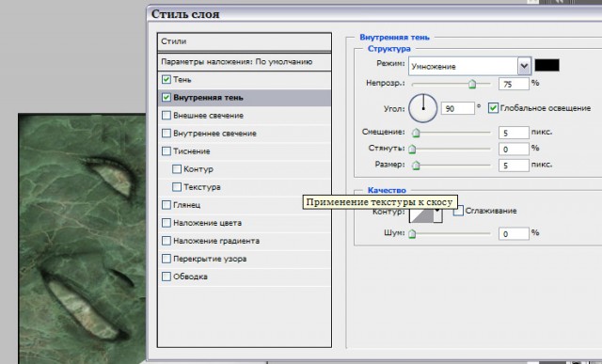This screenshot has width=602, height=364.
Task: Click the green marble image in the document
Action: pyautogui.click(x=83, y=238)
